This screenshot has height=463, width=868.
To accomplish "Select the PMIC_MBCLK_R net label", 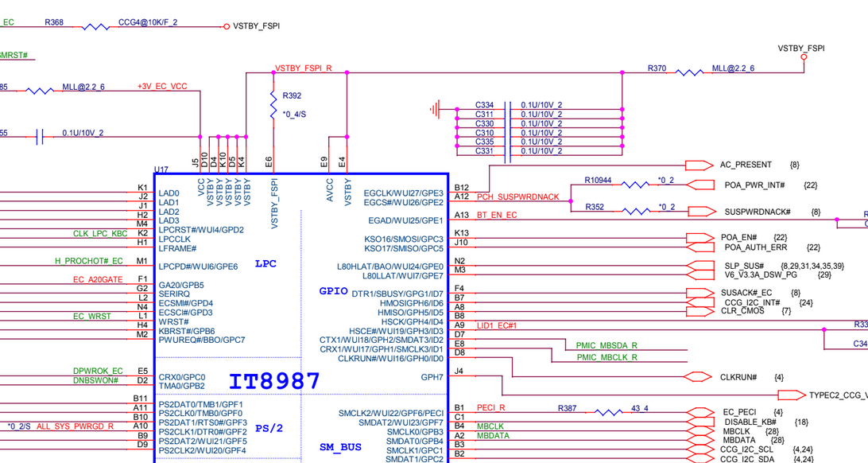I will pyautogui.click(x=607, y=357).
